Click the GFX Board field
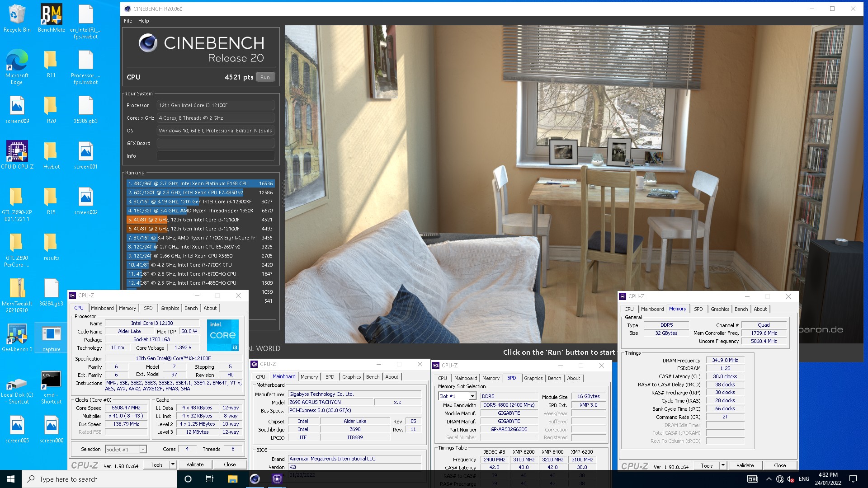Viewport: 868px width, 488px height. pyautogui.click(x=216, y=143)
